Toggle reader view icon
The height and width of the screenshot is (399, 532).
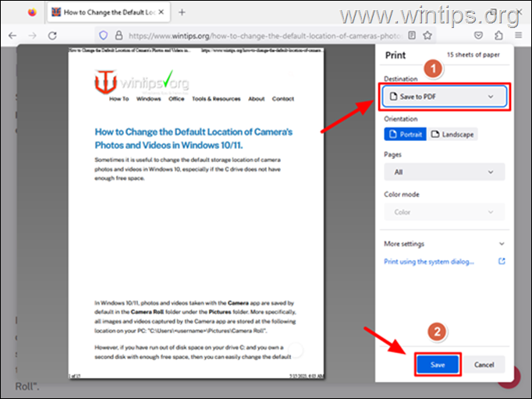(412, 35)
